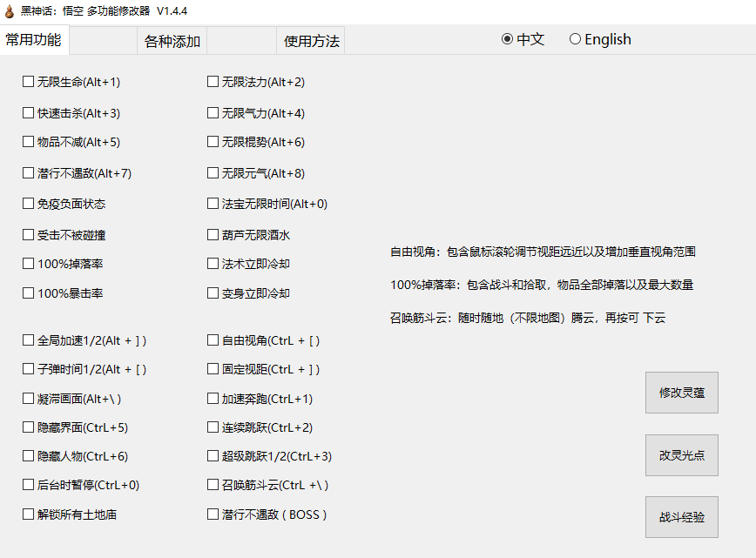Toggle 法术立即冷却 checkbox
Viewport: 756px width, 558px height.
tap(213, 264)
